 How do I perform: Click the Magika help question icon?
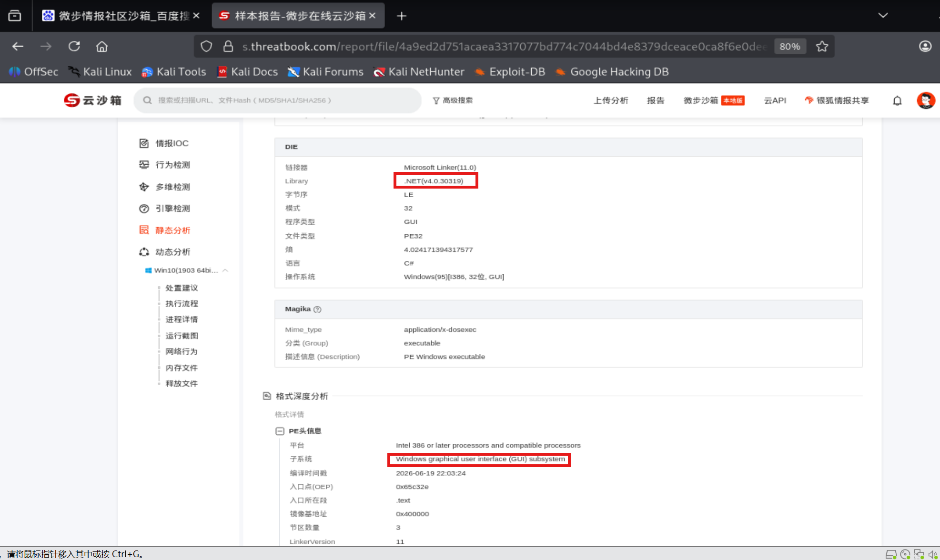coord(317,309)
